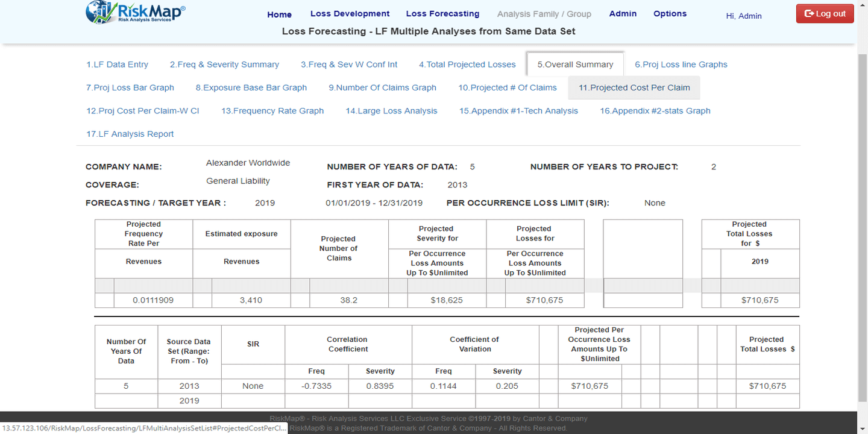Click the RiskMap logo

tap(136, 12)
